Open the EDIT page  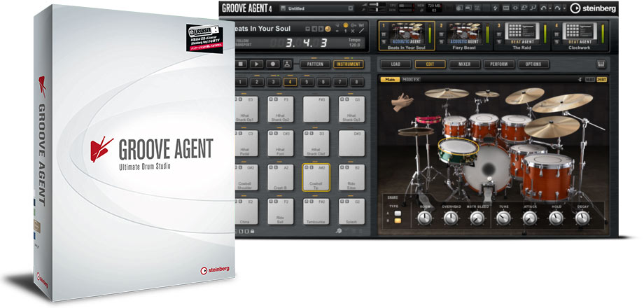click(430, 64)
